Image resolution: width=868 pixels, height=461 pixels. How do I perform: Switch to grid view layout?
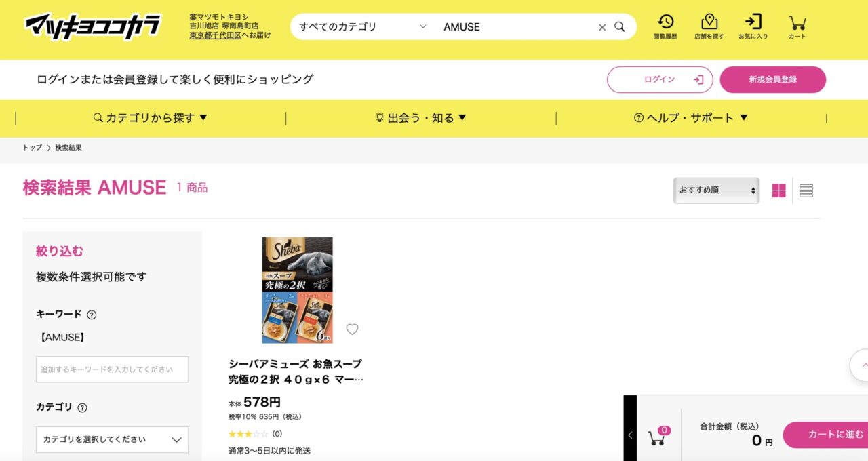[778, 191]
